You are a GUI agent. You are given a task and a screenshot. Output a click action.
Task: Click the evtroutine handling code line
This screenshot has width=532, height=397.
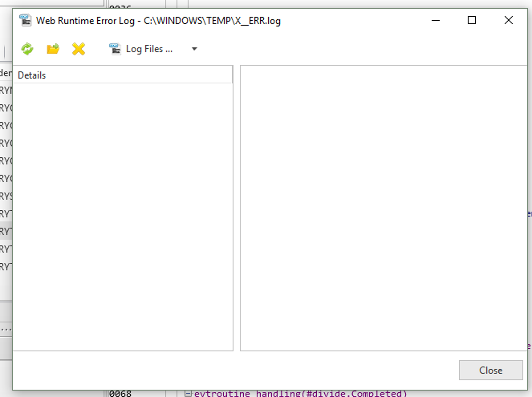click(x=301, y=394)
